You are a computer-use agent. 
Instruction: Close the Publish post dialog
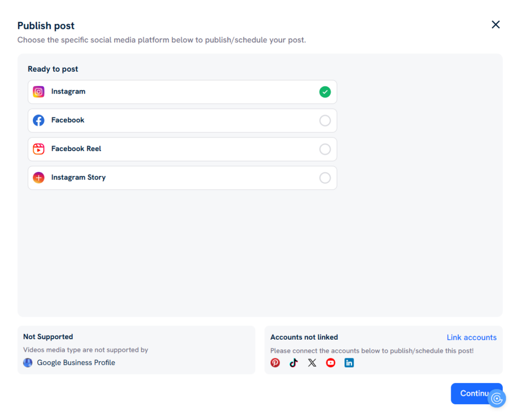496,25
